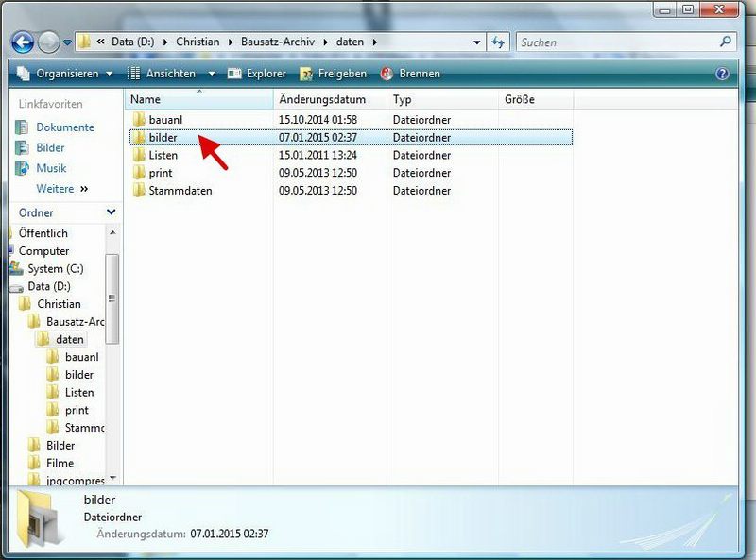Sort by the Größe column header
This screenshot has height=560, width=756.
(536, 100)
